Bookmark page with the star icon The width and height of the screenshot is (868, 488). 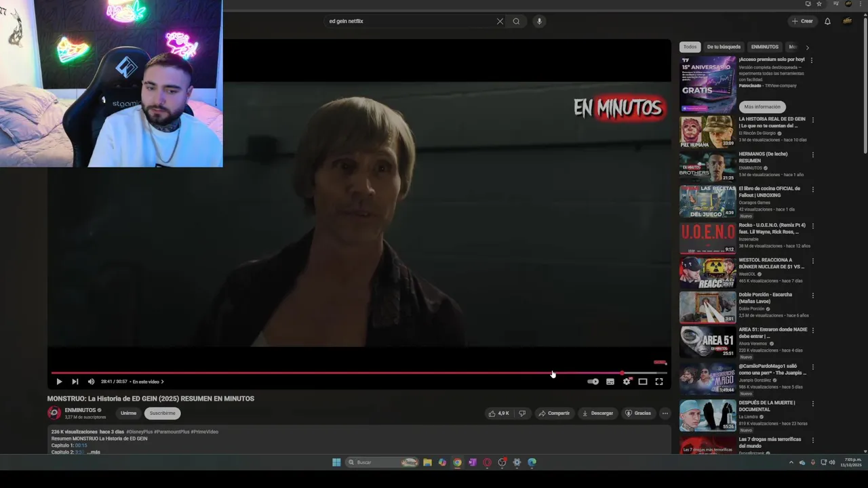pos(819,3)
